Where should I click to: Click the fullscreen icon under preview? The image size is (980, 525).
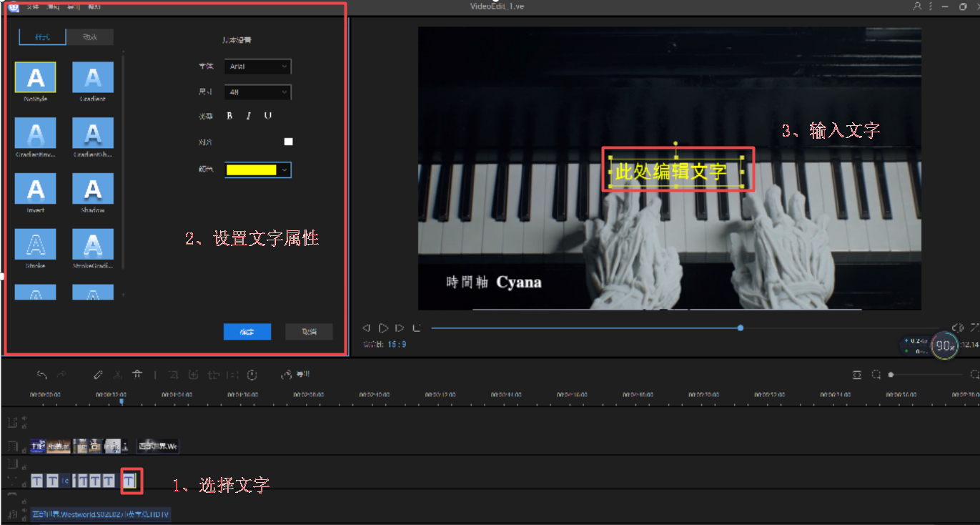pyautogui.click(x=974, y=328)
